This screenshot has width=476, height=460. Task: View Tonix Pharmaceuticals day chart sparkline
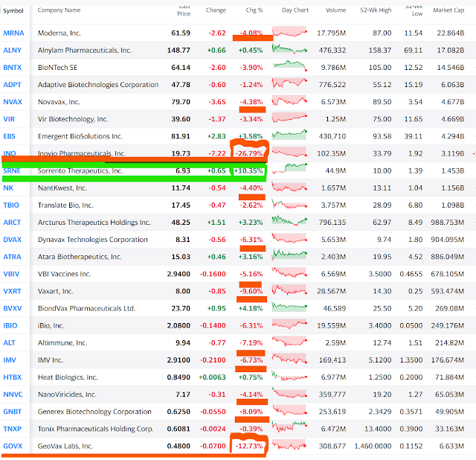pyautogui.click(x=289, y=427)
